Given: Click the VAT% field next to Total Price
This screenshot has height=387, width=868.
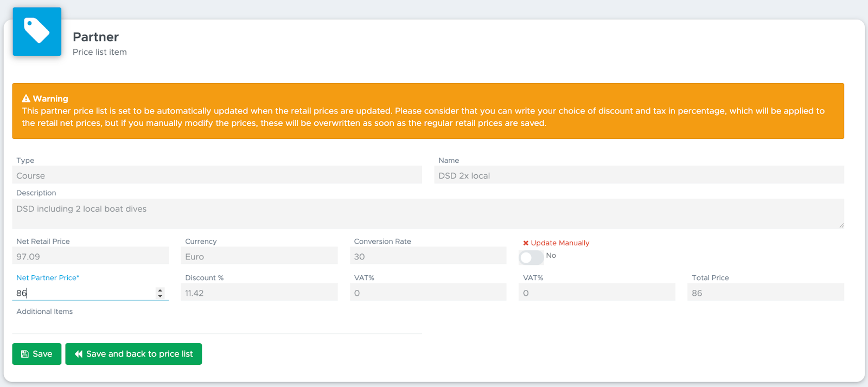Looking at the screenshot, I should coord(597,293).
